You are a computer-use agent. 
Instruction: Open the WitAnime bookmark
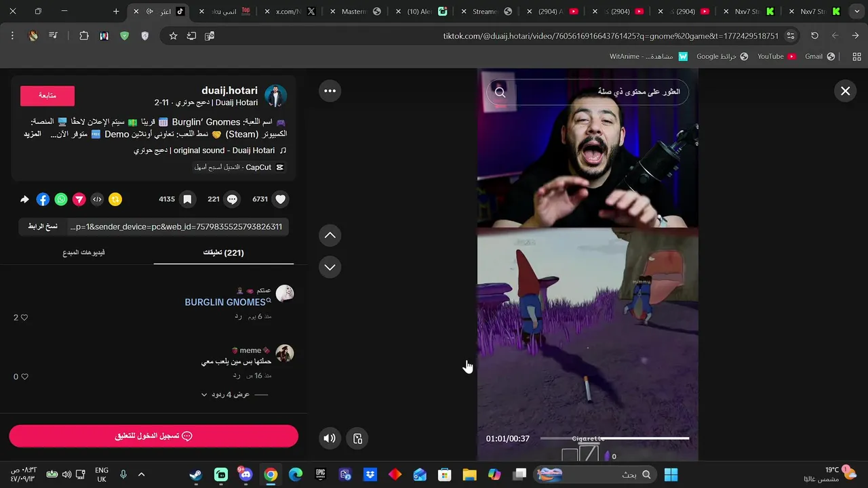tap(649, 56)
